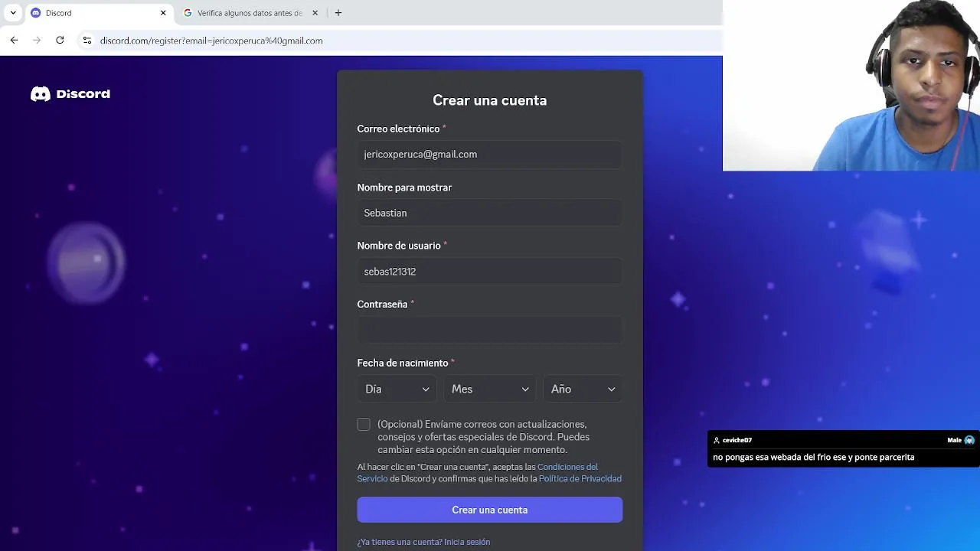
Task: Click the chat message about parcerita
Action: click(814, 457)
